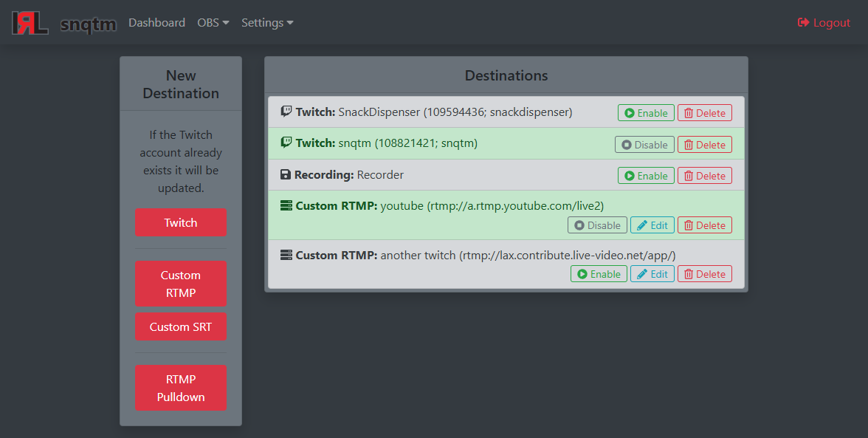Enable the Recorder recording destination
The image size is (868, 438).
click(646, 176)
